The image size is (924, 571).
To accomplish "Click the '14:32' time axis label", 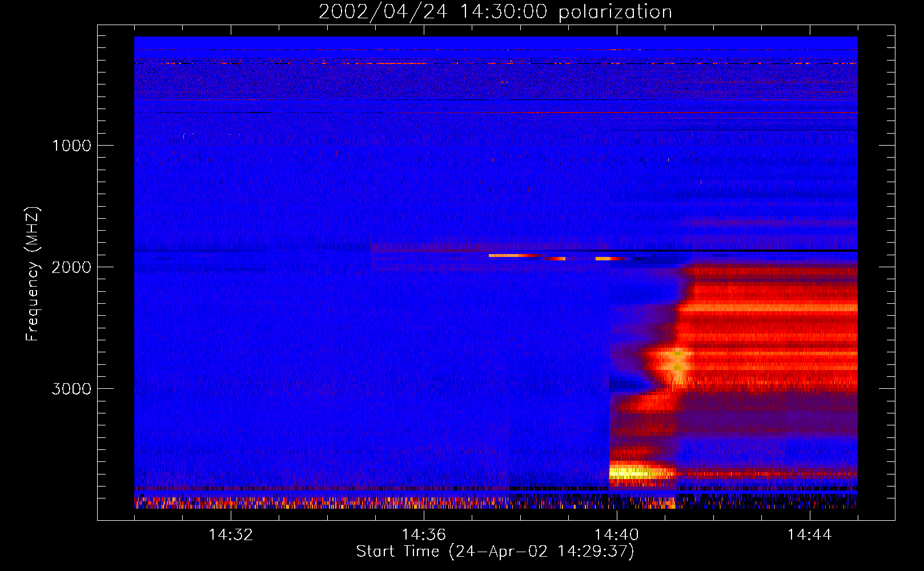I will click(231, 535).
